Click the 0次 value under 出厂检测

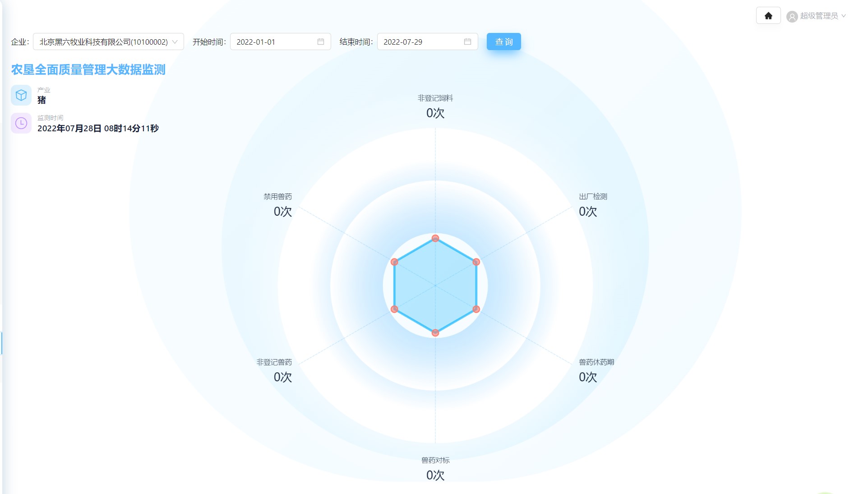click(588, 212)
